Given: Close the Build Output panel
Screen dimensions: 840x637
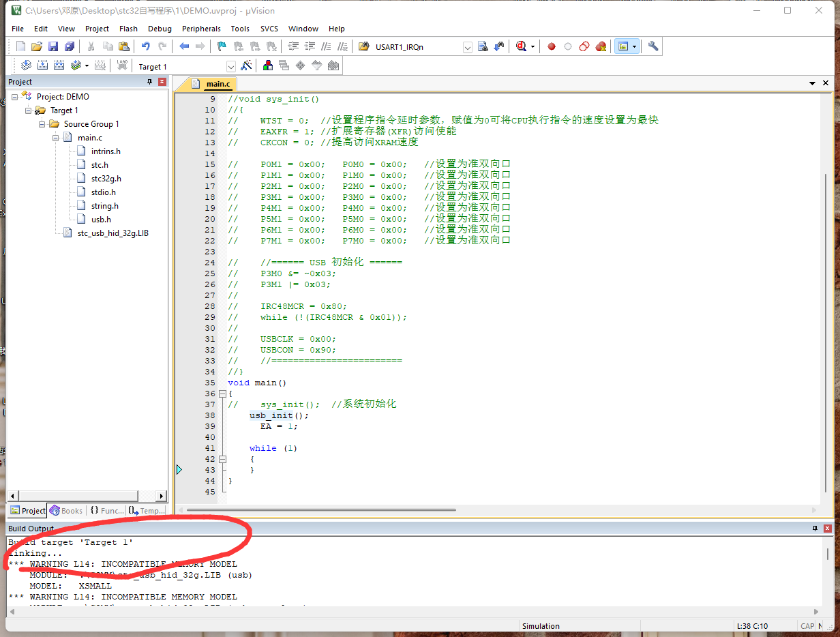Looking at the screenshot, I should pyautogui.click(x=828, y=529).
